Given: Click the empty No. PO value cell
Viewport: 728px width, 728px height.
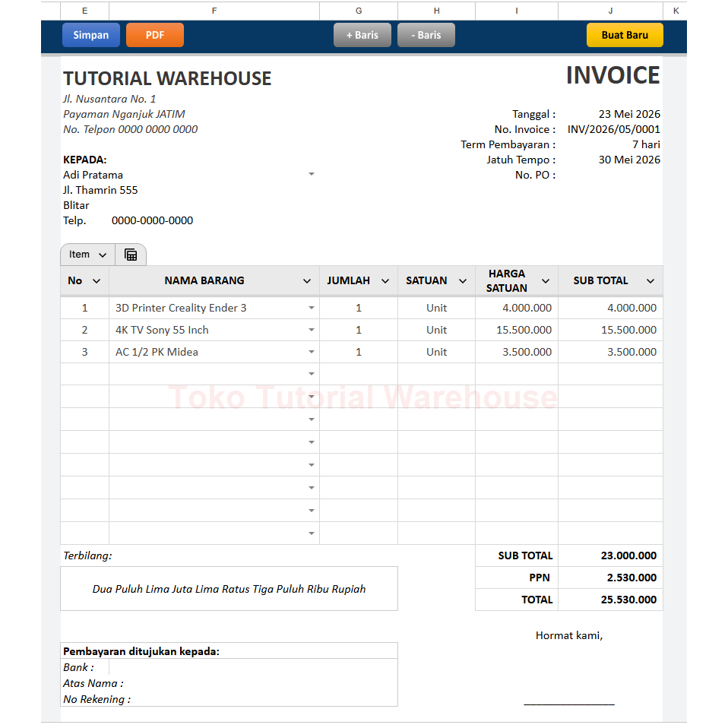Looking at the screenshot, I should click(x=610, y=175).
